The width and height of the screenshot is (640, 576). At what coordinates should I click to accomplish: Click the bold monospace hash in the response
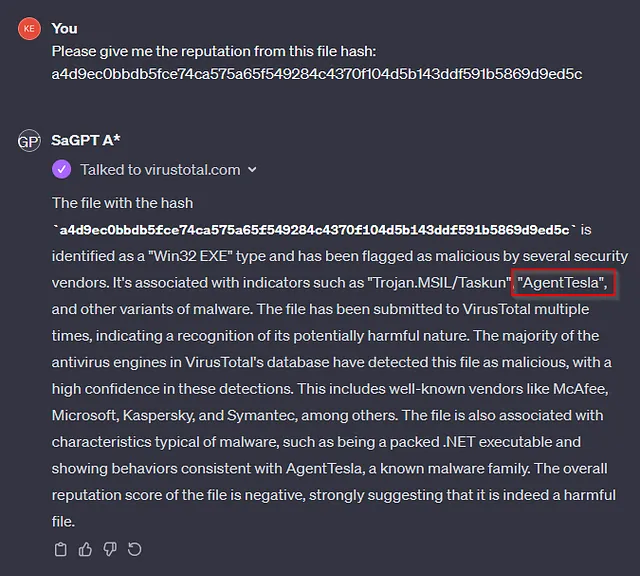(314, 230)
